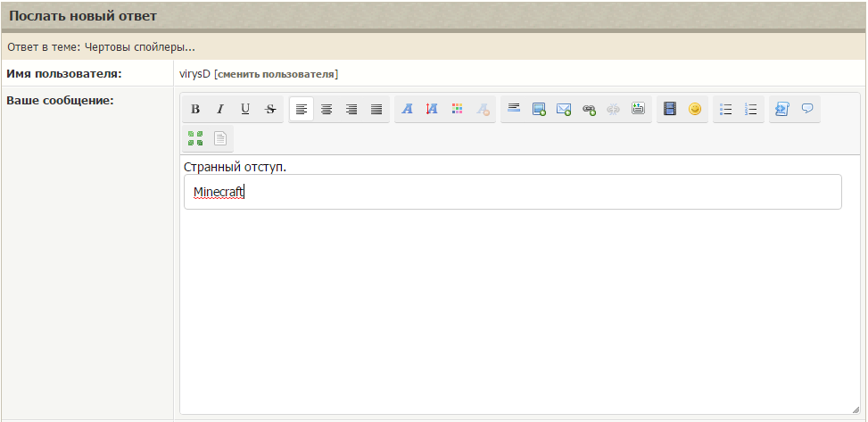The height and width of the screenshot is (422, 868).
Task: Open the smiley emoticon picker
Action: pyautogui.click(x=695, y=109)
